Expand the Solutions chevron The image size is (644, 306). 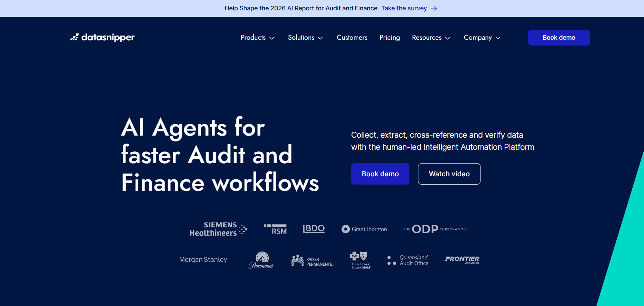[x=320, y=38]
